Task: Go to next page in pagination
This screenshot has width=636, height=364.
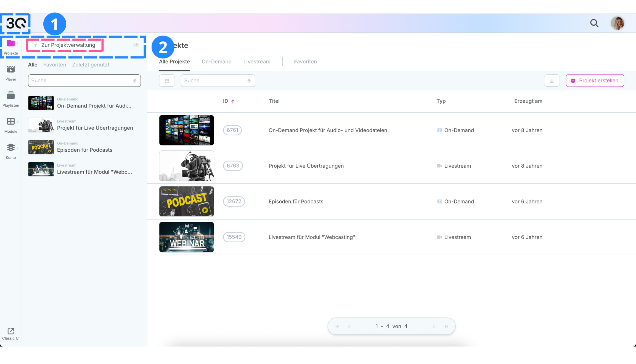Action: 434,326
